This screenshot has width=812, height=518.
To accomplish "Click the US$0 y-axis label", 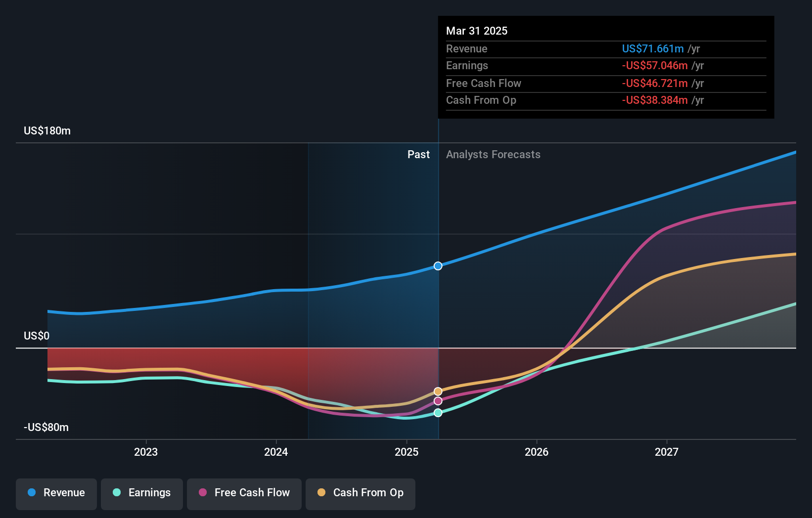I will pyautogui.click(x=37, y=336).
